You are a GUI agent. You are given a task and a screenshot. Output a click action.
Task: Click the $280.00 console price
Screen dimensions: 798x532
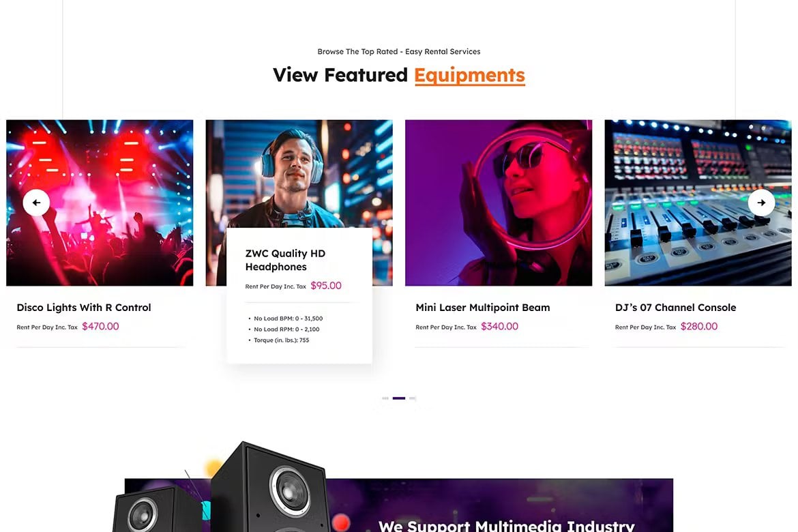click(x=698, y=326)
